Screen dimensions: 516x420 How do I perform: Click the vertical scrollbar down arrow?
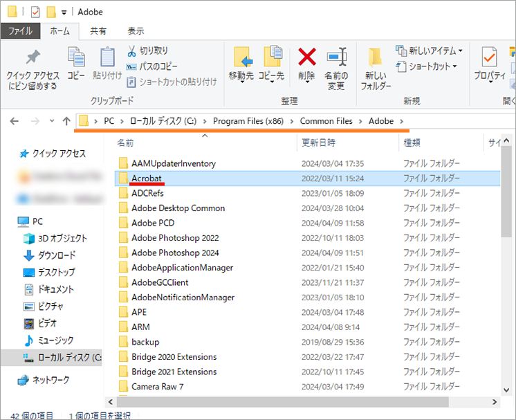pos(506,390)
